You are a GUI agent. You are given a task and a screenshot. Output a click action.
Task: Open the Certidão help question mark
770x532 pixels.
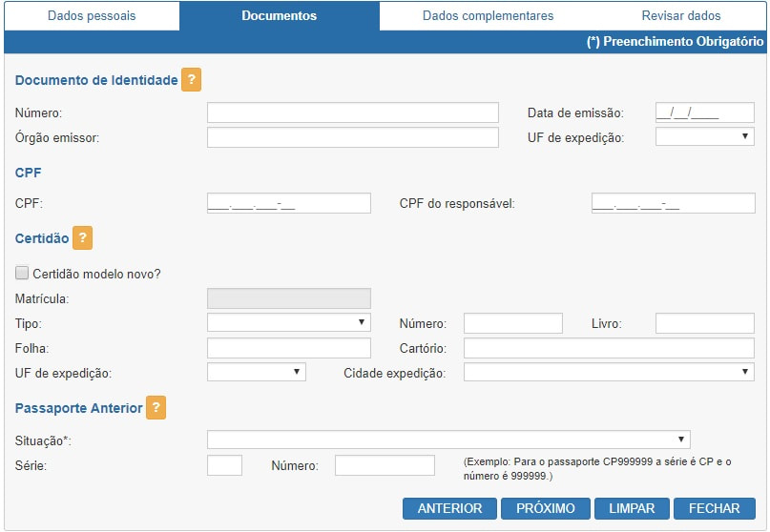click(x=82, y=238)
